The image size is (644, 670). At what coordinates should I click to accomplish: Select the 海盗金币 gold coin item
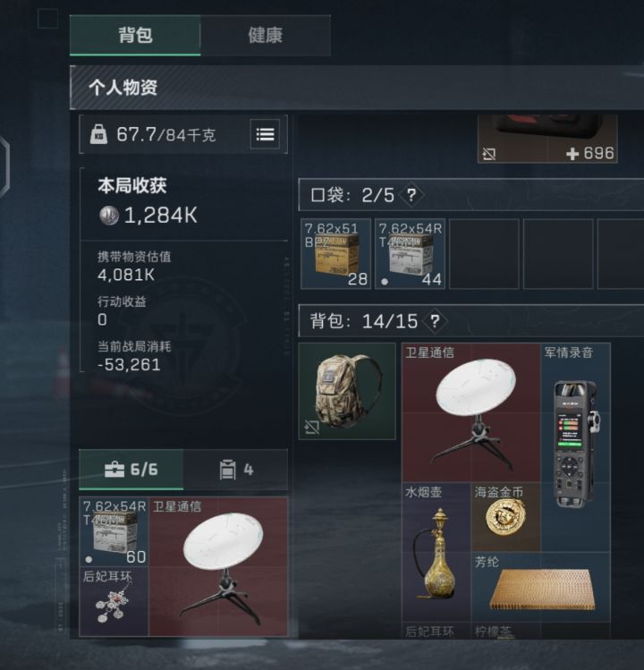point(505,517)
